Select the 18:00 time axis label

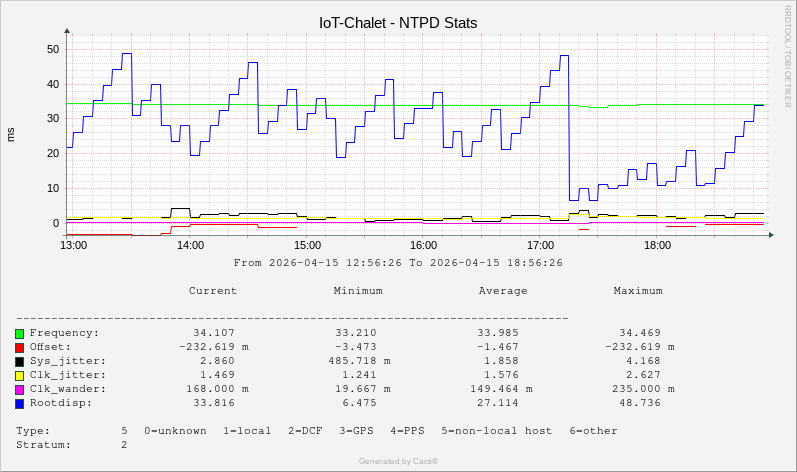coord(657,245)
